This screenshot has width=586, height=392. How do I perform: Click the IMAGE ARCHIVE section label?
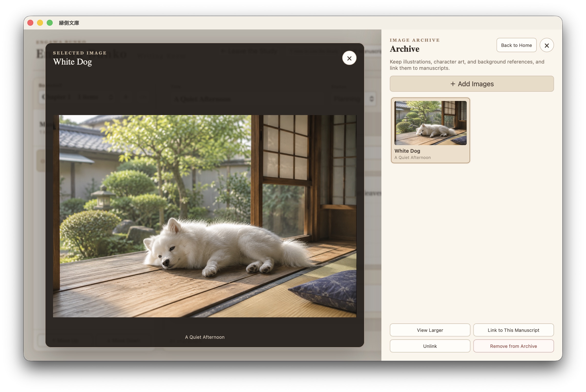pyautogui.click(x=414, y=40)
